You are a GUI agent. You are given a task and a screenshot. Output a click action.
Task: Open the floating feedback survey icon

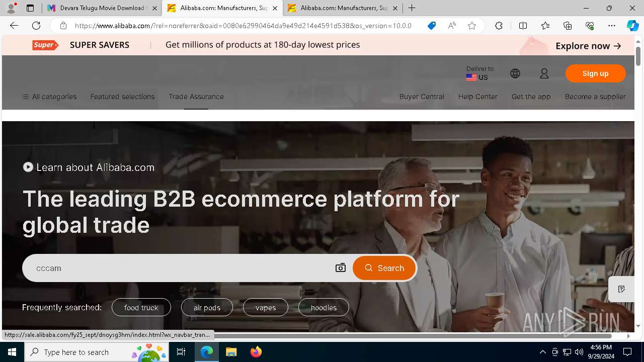(x=621, y=289)
